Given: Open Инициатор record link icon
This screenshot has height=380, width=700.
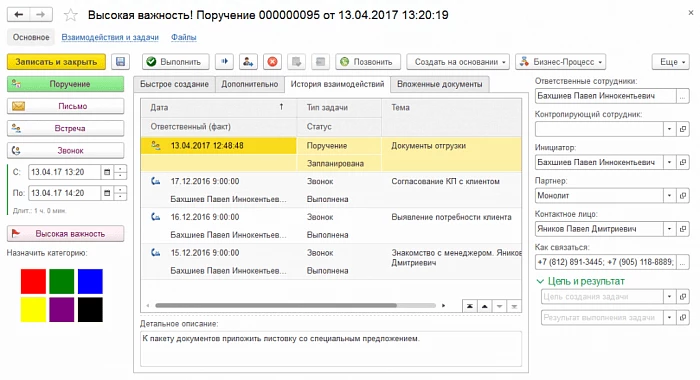Looking at the screenshot, I should tap(683, 162).
